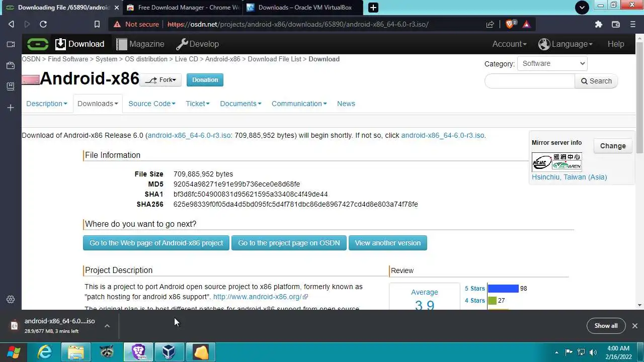Click the 5 Stars rating bar
This screenshot has height=362, width=644.
click(x=503, y=289)
